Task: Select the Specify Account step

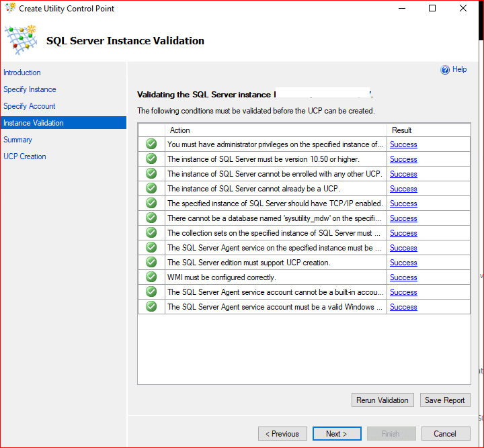Action: point(30,106)
